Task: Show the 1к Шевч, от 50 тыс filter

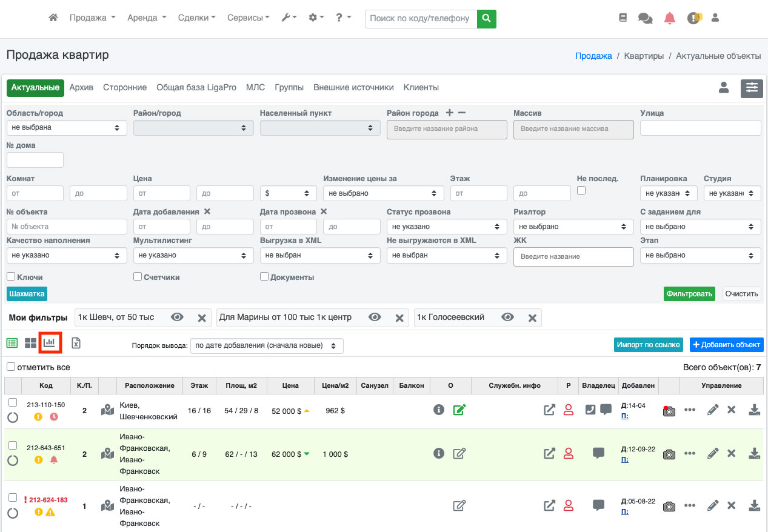Action: [177, 318]
